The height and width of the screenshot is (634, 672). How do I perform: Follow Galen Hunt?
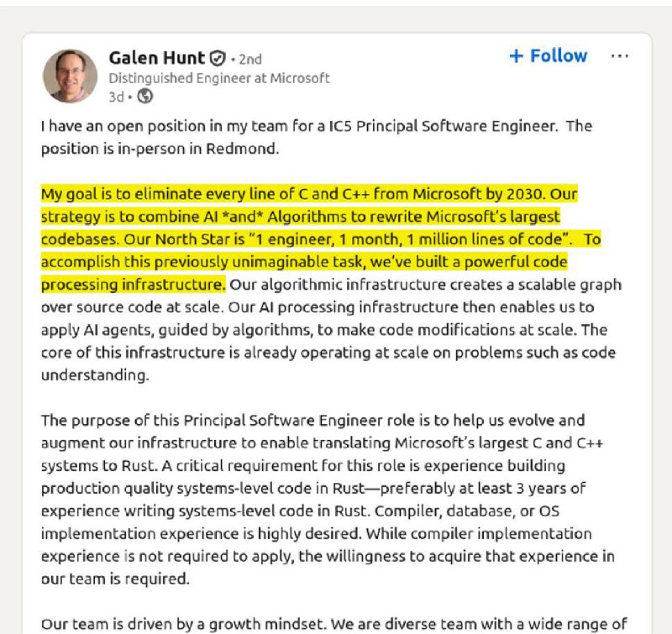(x=549, y=55)
